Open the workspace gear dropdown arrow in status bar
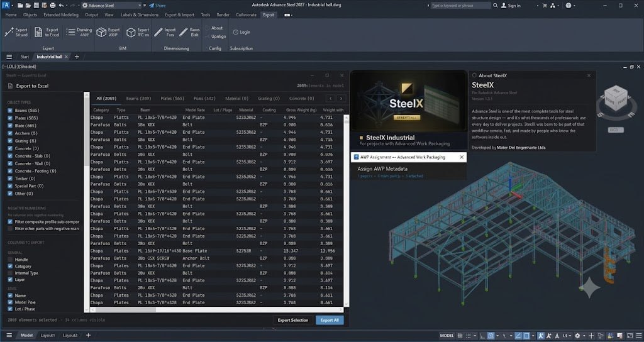Viewport: 644px width, 342px height. pyautogui.click(x=584, y=336)
